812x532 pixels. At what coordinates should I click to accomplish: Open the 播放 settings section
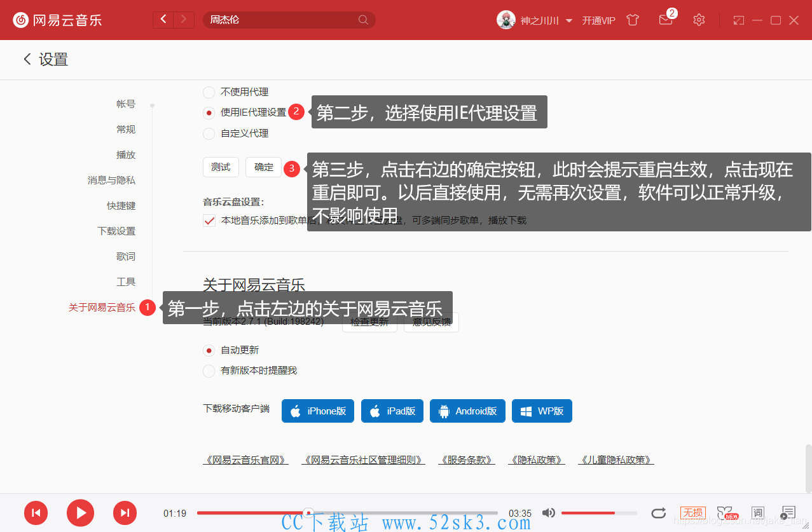pos(126,155)
